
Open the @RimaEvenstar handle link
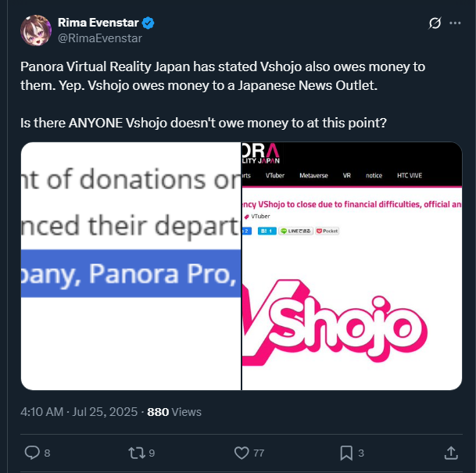(100, 38)
